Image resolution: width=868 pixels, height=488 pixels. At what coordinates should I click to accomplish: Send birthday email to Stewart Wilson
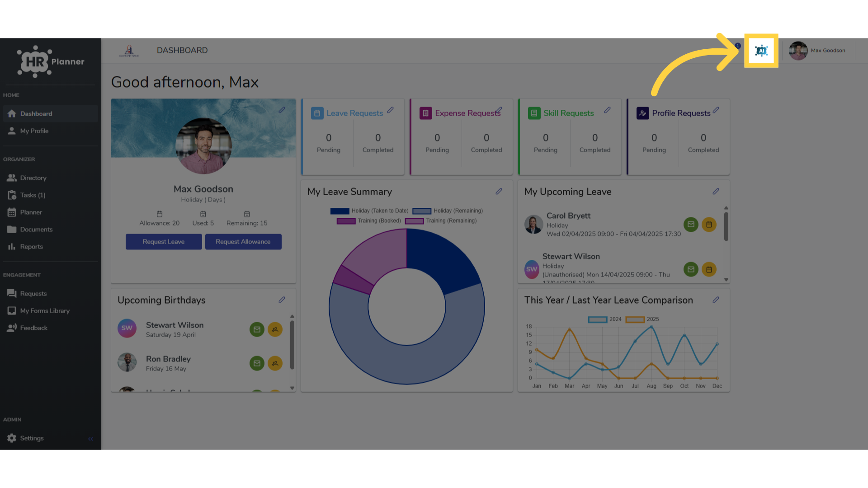point(257,329)
